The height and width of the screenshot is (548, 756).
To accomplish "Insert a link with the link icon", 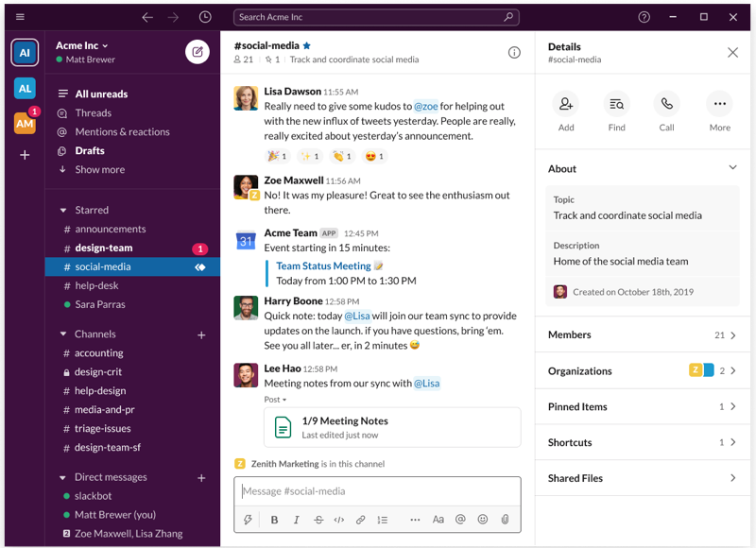I will click(x=360, y=520).
